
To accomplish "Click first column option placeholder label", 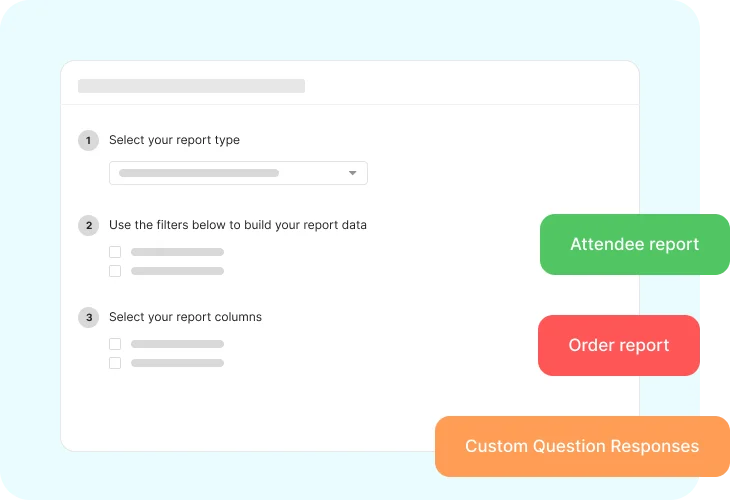I will [177, 344].
